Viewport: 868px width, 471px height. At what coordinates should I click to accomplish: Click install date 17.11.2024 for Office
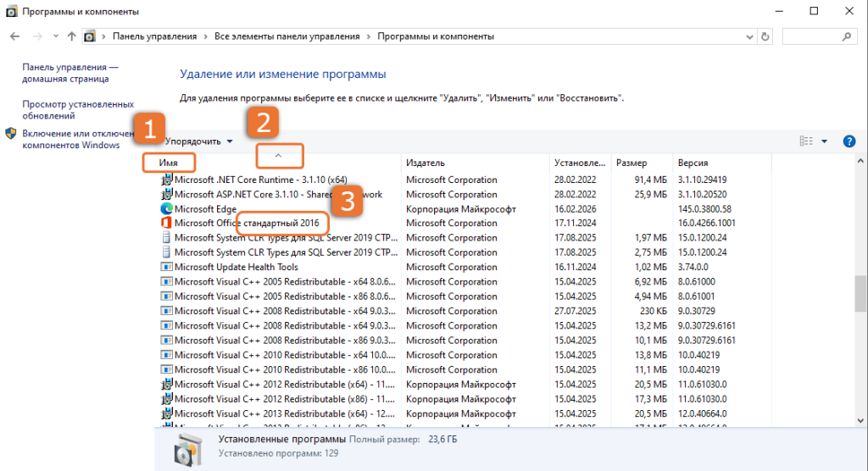[576, 223]
